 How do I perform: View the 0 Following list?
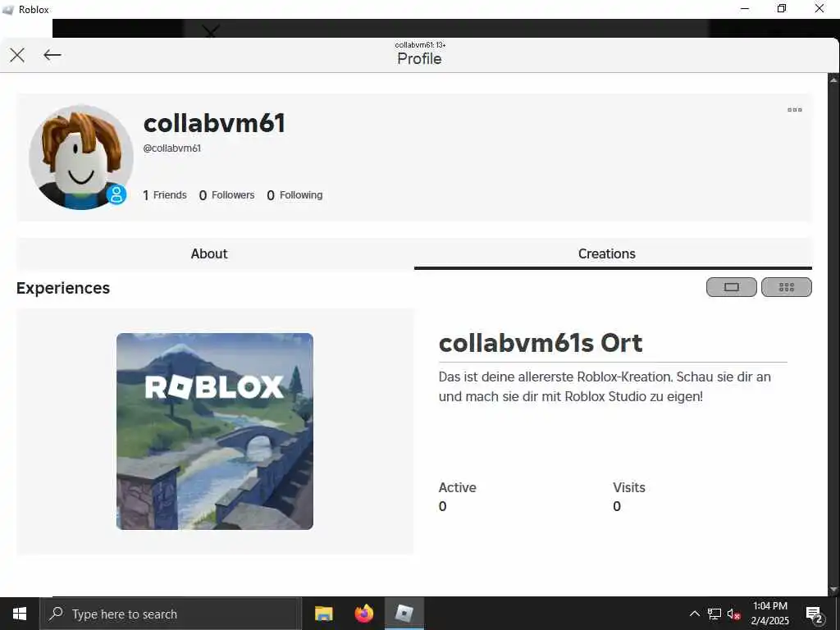(x=294, y=195)
